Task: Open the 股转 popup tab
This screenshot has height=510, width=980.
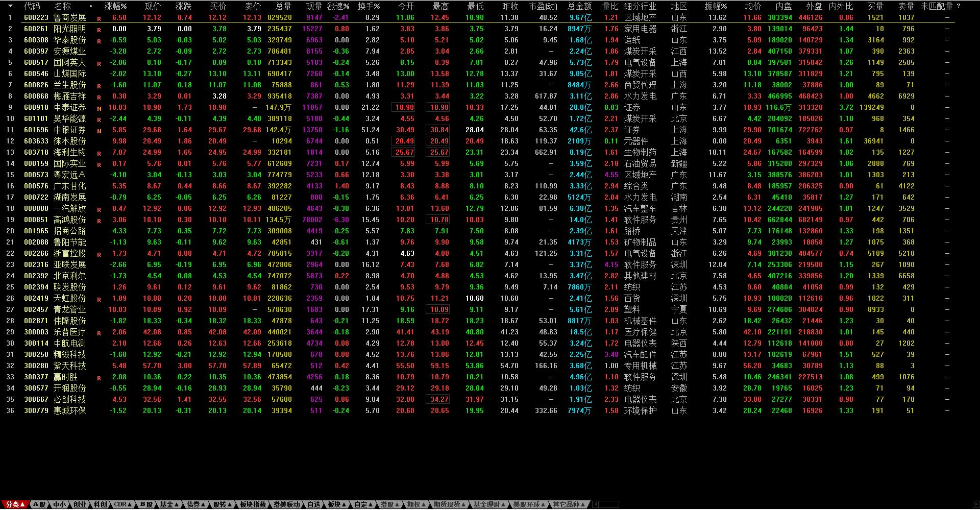Action: [223, 504]
